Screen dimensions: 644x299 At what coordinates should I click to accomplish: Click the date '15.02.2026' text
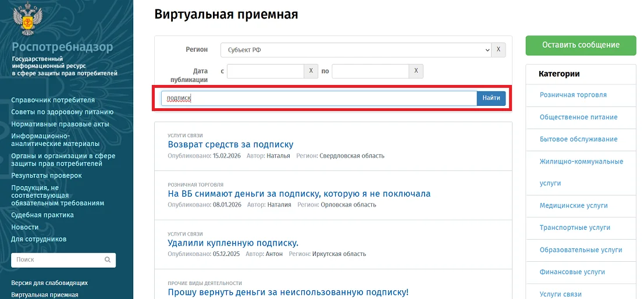coord(227,156)
